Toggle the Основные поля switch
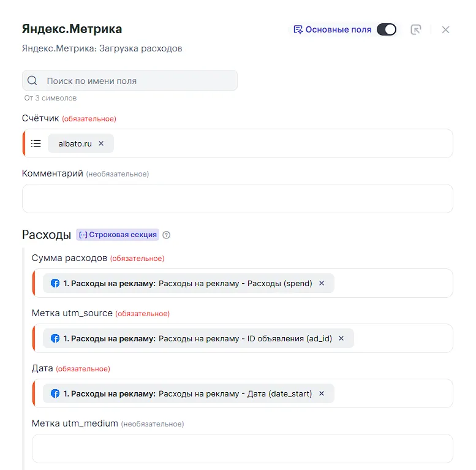The height and width of the screenshot is (470, 476). point(386,29)
